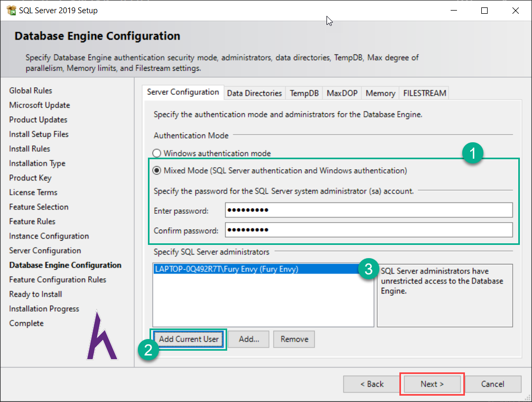
Task: Maximize the SQL Server 2019 Setup window
Action: click(484, 11)
